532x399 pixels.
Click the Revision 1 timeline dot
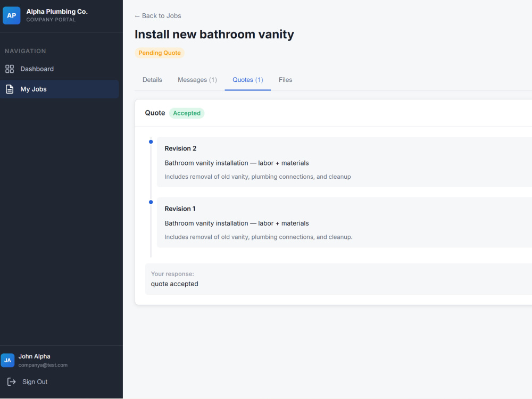coord(151,202)
